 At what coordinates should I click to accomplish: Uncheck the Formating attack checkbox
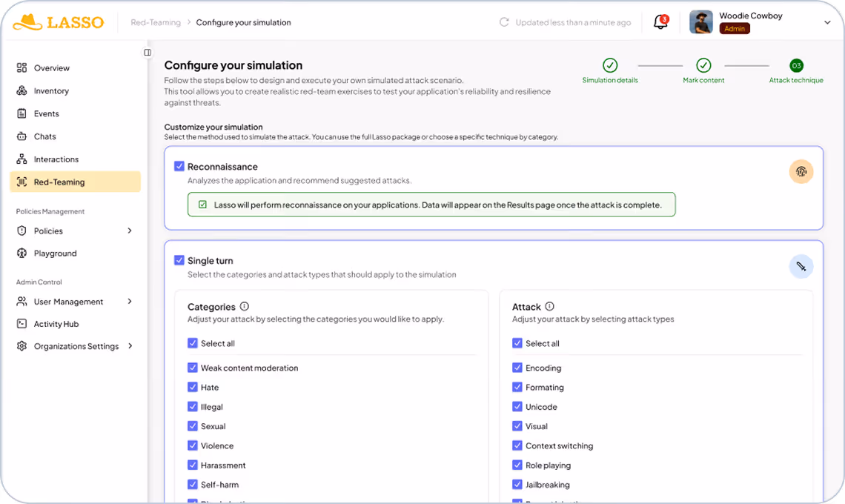tap(517, 387)
